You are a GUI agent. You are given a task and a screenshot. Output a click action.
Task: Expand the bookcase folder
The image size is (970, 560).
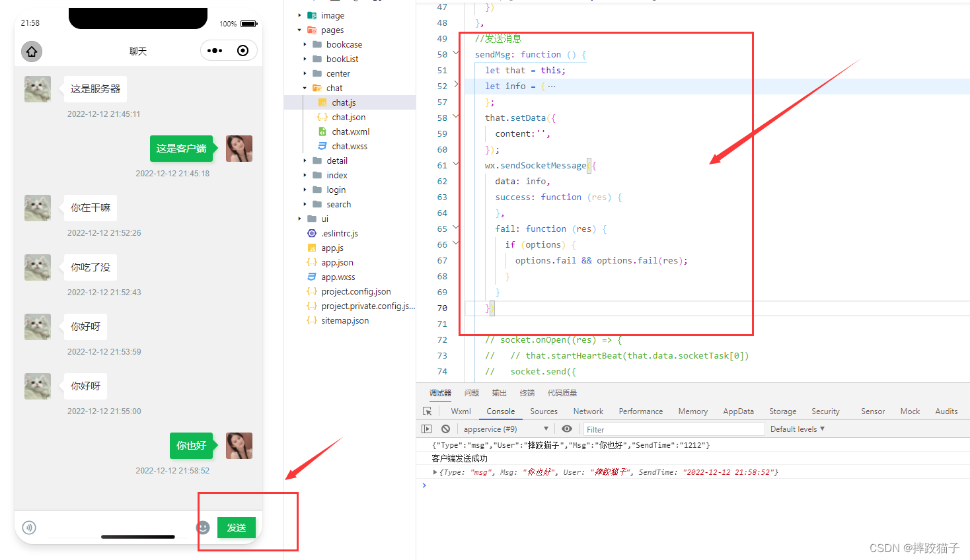(305, 45)
